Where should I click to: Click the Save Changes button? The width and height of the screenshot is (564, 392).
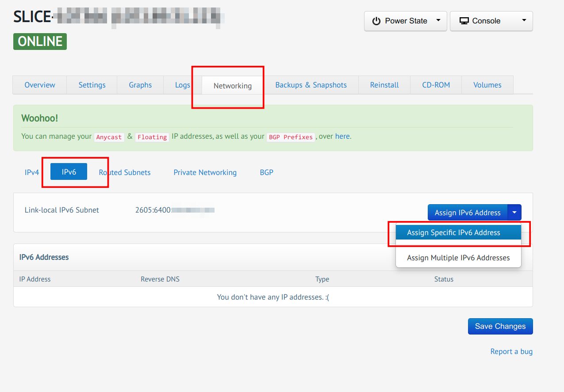500,326
